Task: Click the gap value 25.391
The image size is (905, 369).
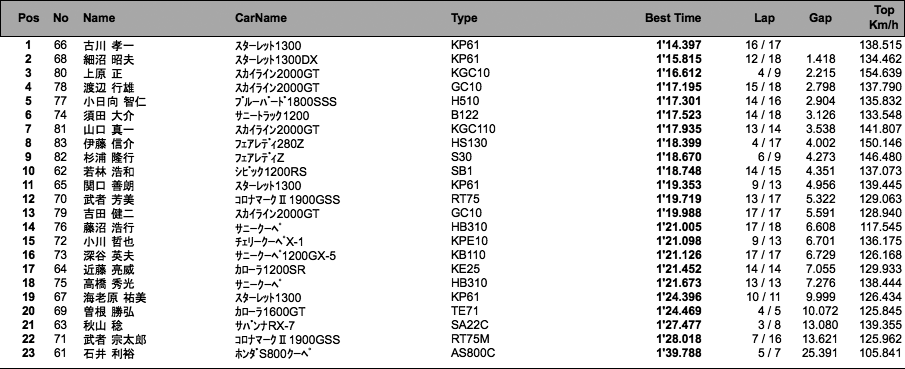Action: 820,353
